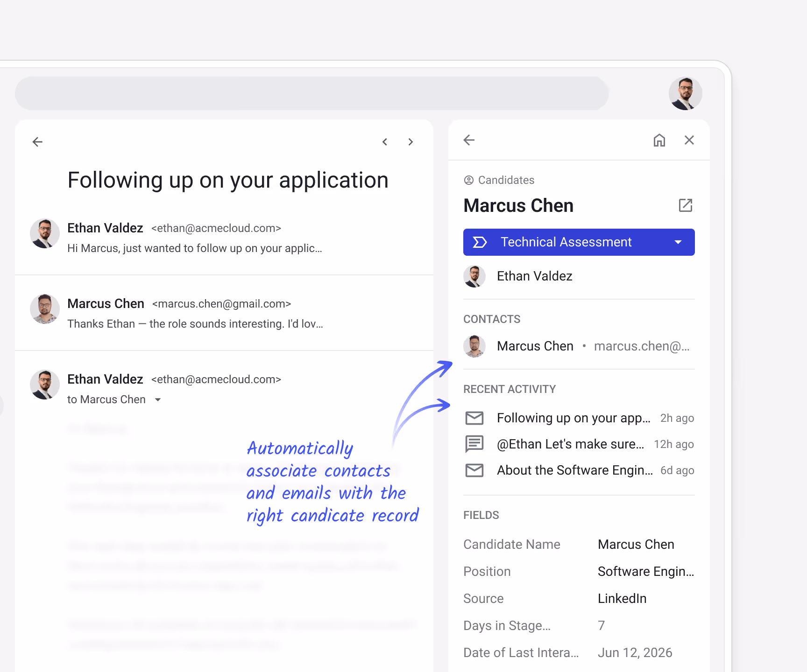Image resolution: width=807 pixels, height=672 pixels.
Task: Click Marcus Chen avatar in the email thread
Action: [x=45, y=309]
